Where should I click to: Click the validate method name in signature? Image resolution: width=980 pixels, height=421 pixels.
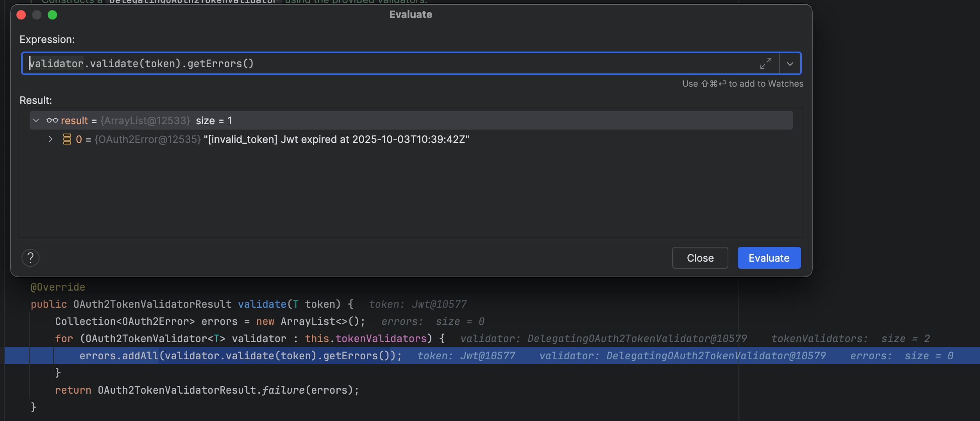(262, 304)
